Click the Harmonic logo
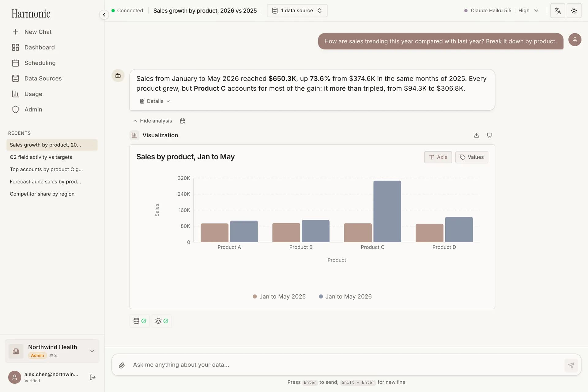The width and height of the screenshot is (588, 392). coord(31,14)
